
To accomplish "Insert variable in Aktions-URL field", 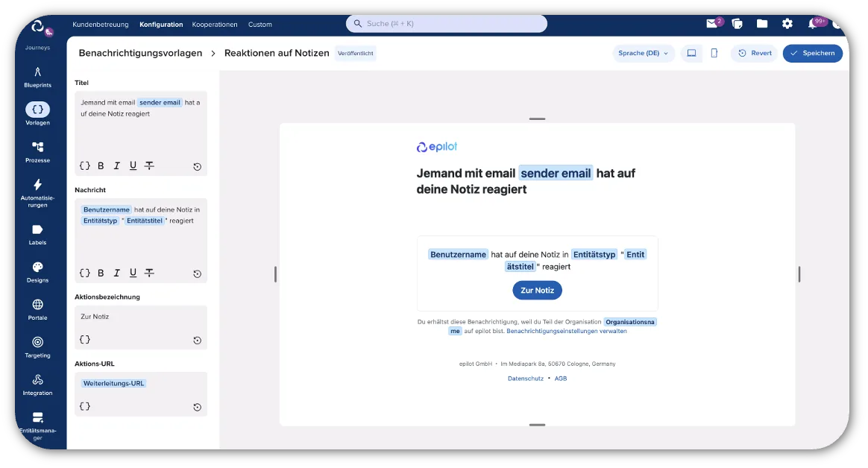I will (x=85, y=407).
